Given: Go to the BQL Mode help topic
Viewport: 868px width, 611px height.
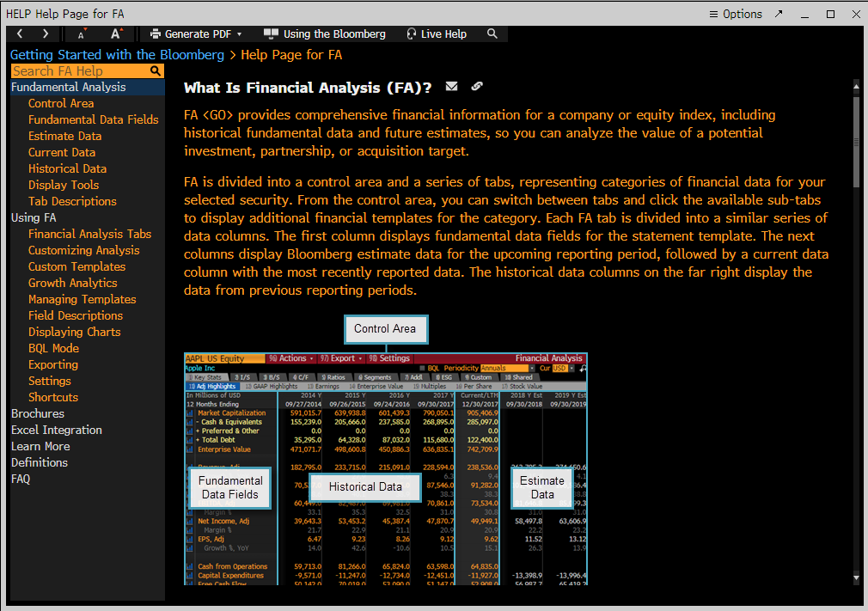Looking at the screenshot, I should pyautogui.click(x=53, y=348).
